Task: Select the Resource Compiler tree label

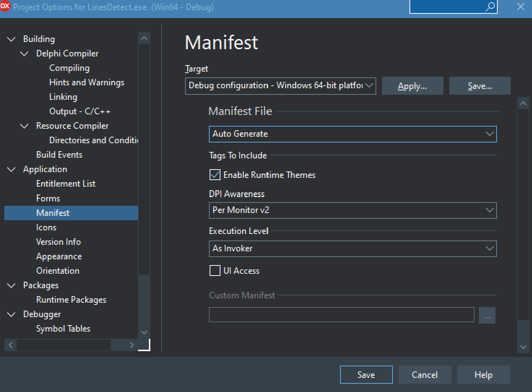Action: [72, 126]
